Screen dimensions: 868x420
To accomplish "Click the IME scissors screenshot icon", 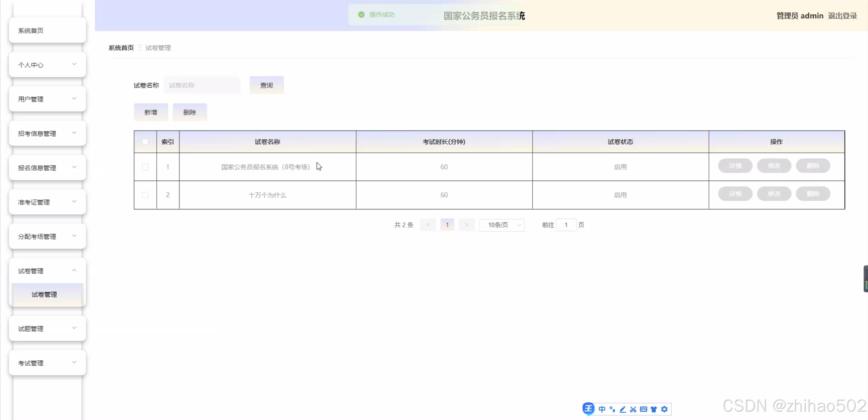I will [633, 409].
